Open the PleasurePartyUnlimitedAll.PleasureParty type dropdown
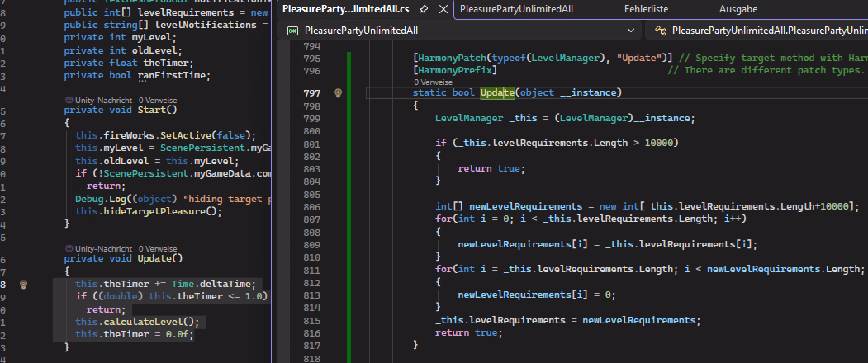Screen dimensions: 868x363 tap(768, 31)
